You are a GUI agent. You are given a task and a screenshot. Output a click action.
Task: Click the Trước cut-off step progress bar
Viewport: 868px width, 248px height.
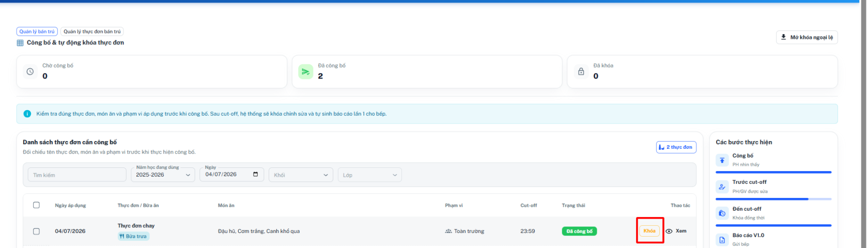pos(773,199)
